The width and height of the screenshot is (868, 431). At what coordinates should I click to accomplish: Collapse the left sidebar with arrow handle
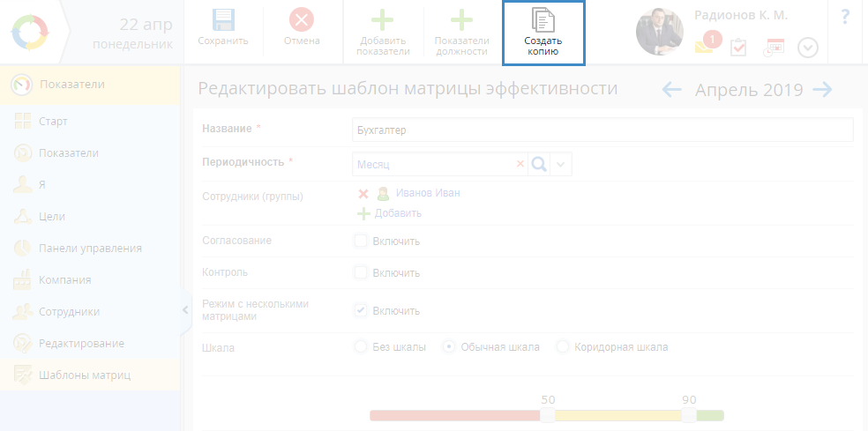[x=185, y=309]
